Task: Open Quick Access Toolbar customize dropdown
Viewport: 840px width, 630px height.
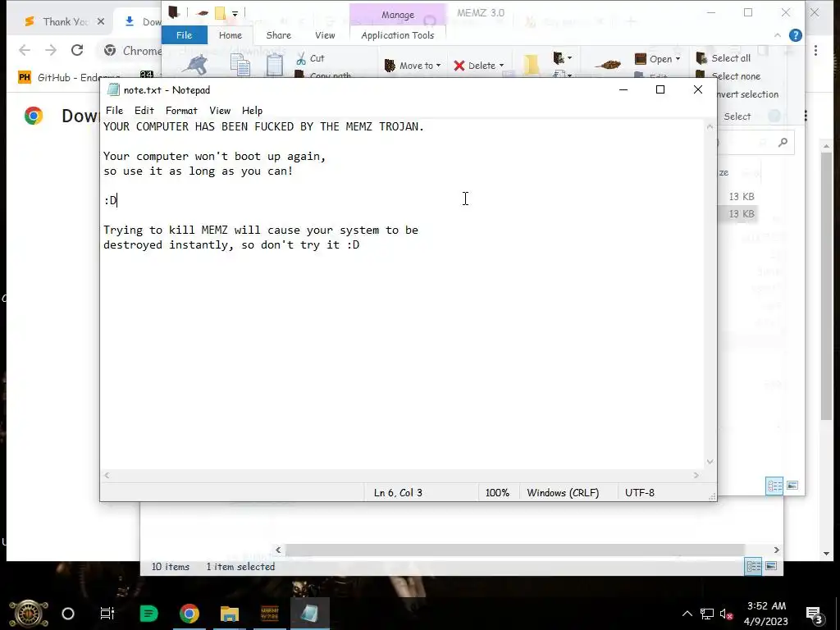Action: coord(235,13)
